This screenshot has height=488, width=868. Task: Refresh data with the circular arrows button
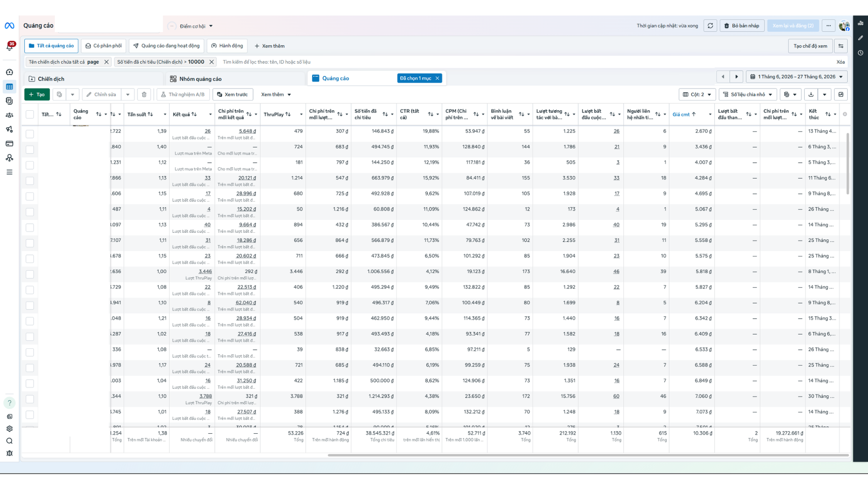click(x=710, y=26)
